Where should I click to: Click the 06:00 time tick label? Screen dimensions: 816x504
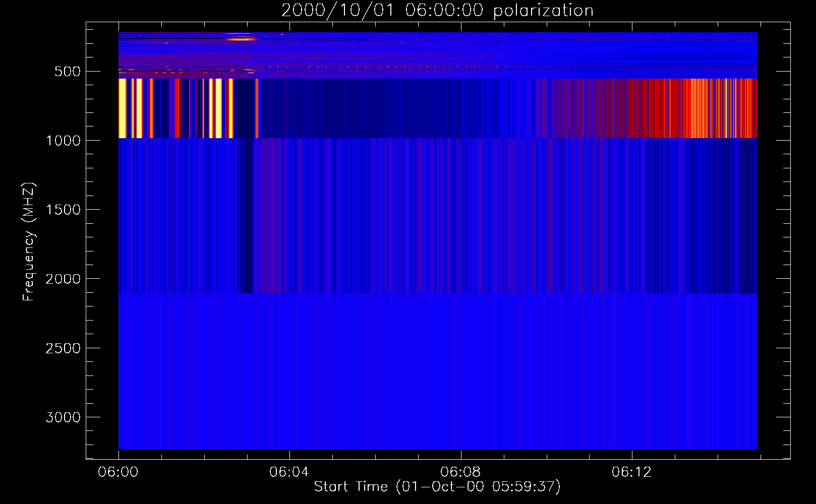pyautogui.click(x=118, y=472)
